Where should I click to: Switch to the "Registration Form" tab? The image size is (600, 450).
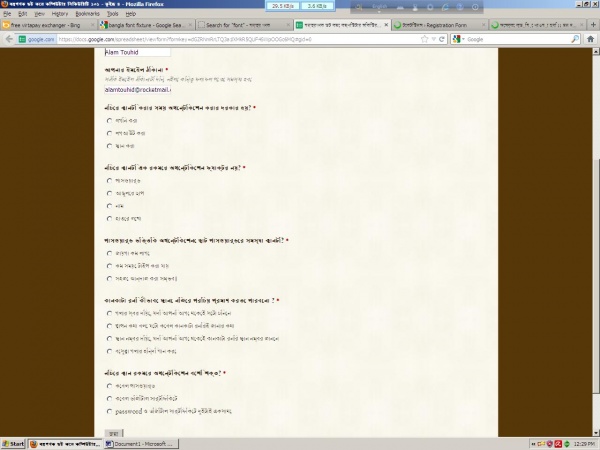coord(440,25)
